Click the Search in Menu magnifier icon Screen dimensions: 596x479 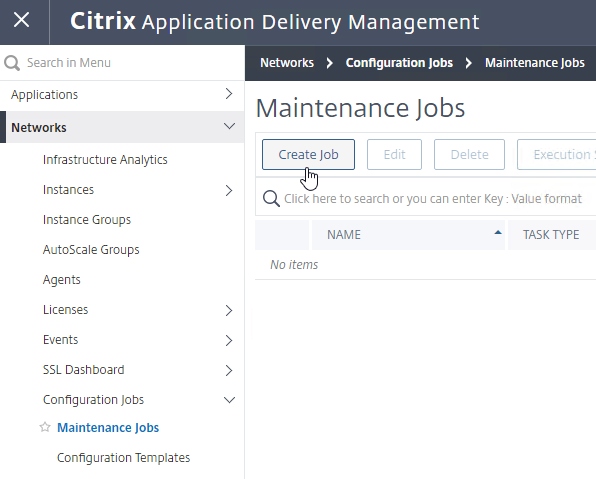tap(12, 63)
